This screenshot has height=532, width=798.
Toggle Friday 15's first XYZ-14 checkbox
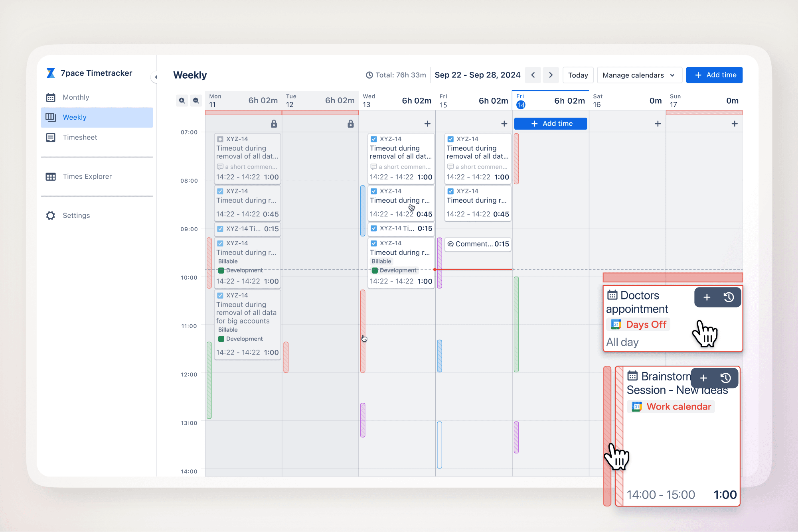(x=450, y=139)
